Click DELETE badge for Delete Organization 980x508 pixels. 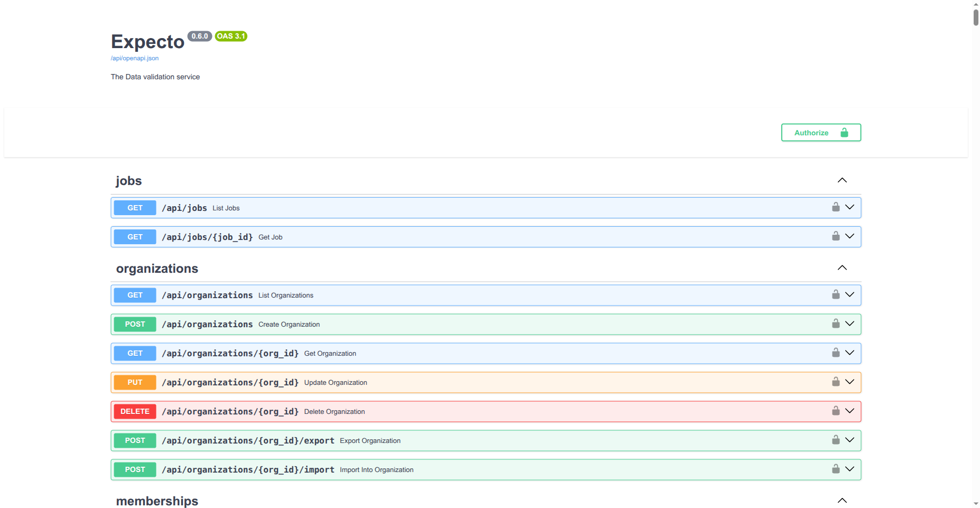coord(135,411)
